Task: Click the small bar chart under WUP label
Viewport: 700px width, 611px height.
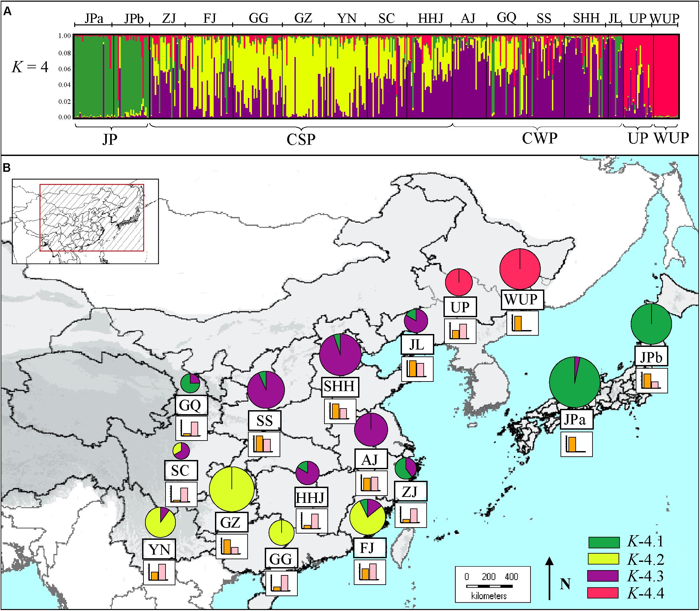Action: (522, 323)
